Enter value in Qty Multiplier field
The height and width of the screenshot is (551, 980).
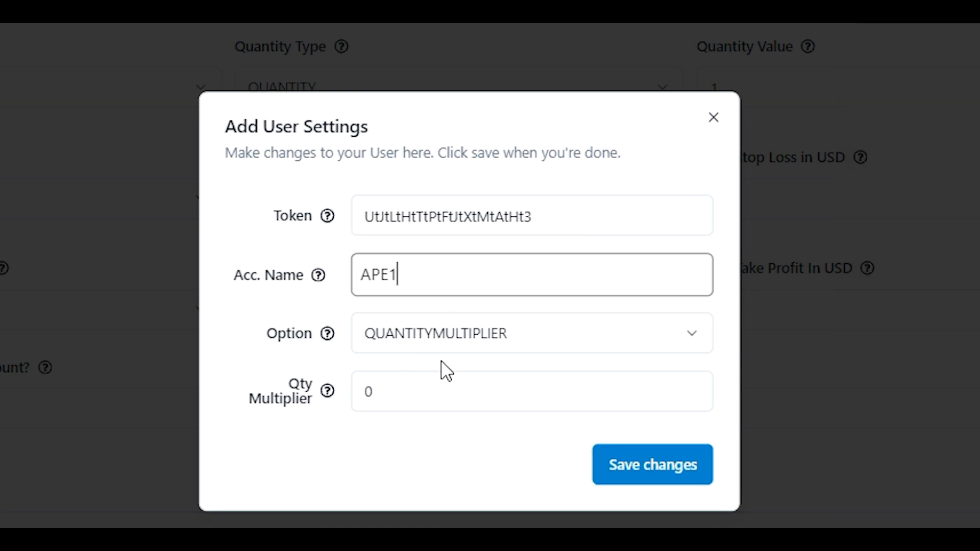point(532,391)
